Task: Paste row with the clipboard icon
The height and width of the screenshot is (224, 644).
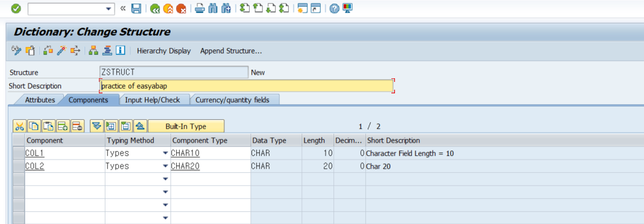Action: [48, 126]
